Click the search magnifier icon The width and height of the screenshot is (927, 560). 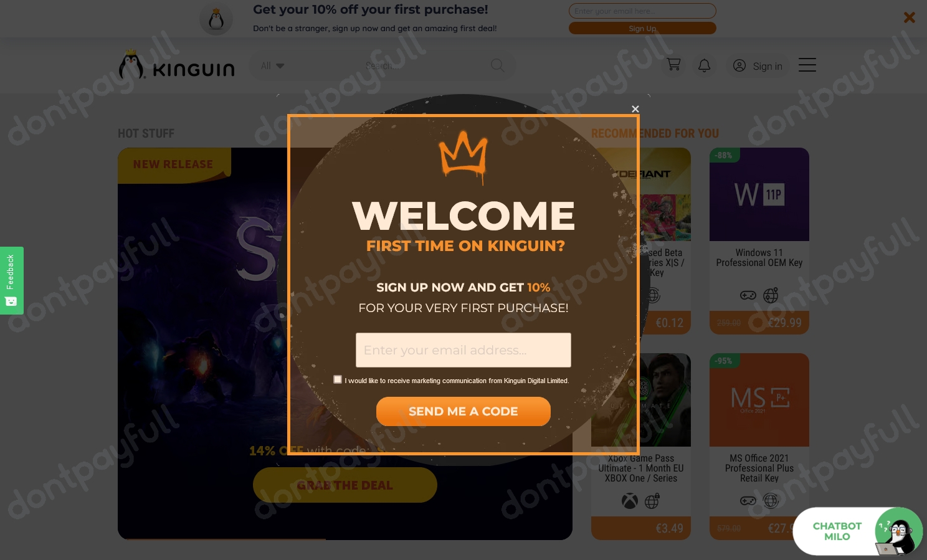point(497,65)
